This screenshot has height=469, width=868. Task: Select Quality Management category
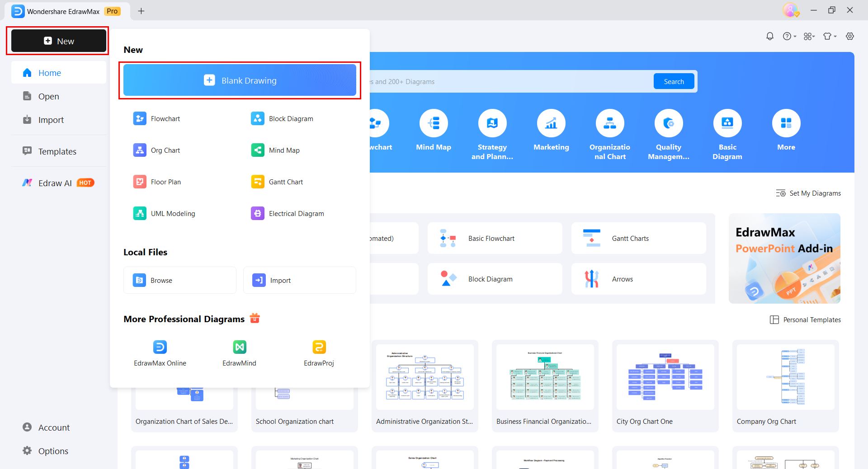tap(669, 135)
